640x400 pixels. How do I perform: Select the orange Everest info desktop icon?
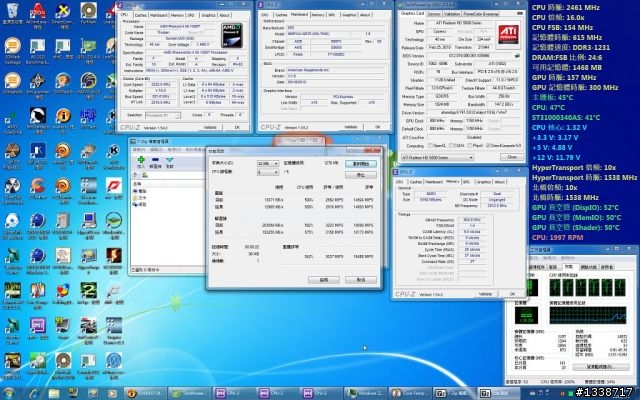pyautogui.click(x=63, y=118)
